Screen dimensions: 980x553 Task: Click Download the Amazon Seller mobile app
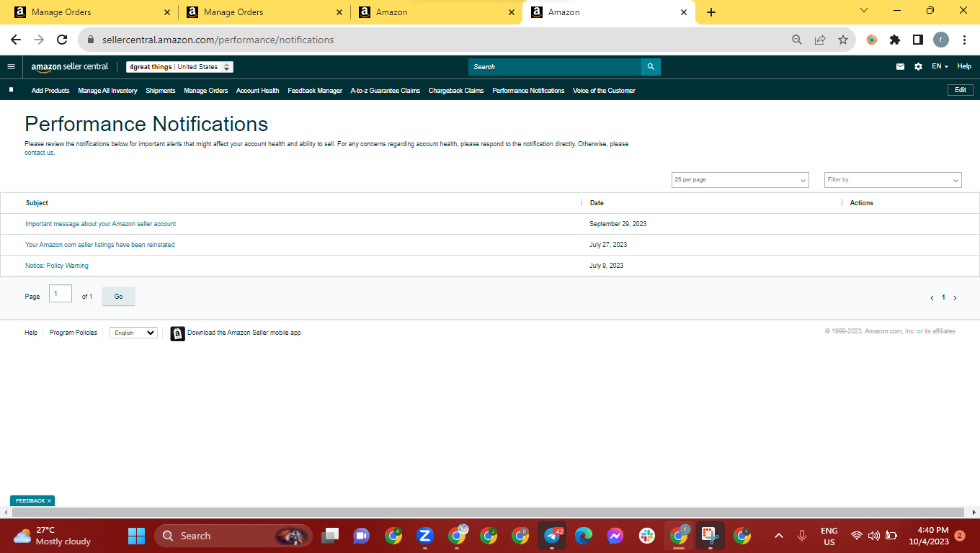244,333
